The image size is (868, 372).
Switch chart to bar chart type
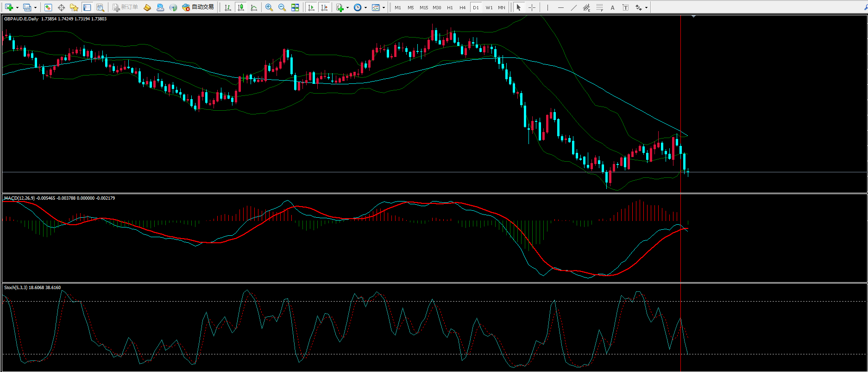[228, 7]
